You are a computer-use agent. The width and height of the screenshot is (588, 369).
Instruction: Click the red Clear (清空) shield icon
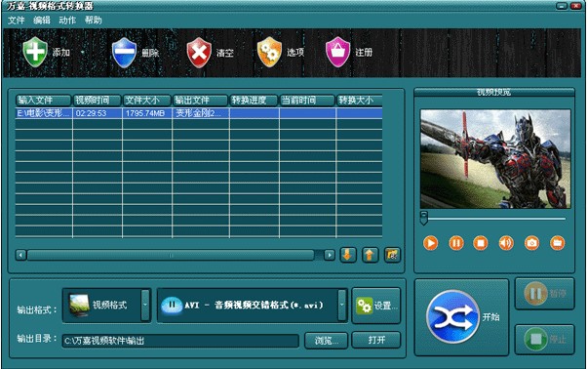point(199,52)
